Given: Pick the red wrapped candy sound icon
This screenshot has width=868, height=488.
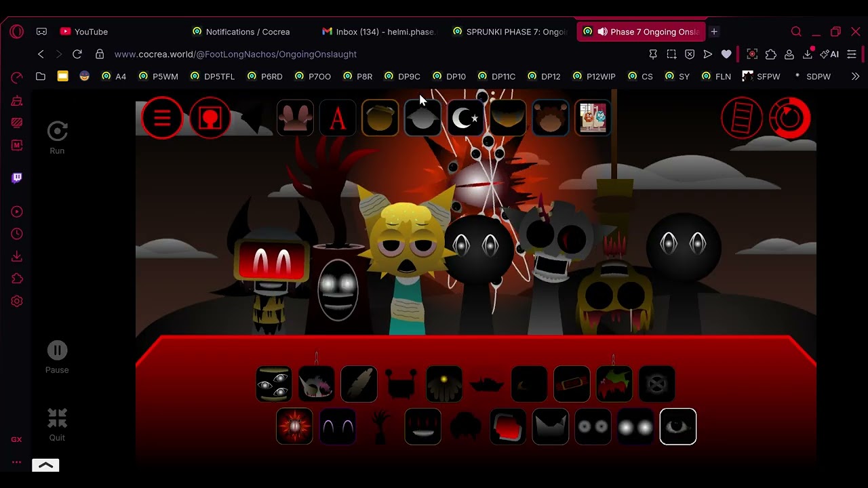Looking at the screenshot, I should (x=572, y=384).
